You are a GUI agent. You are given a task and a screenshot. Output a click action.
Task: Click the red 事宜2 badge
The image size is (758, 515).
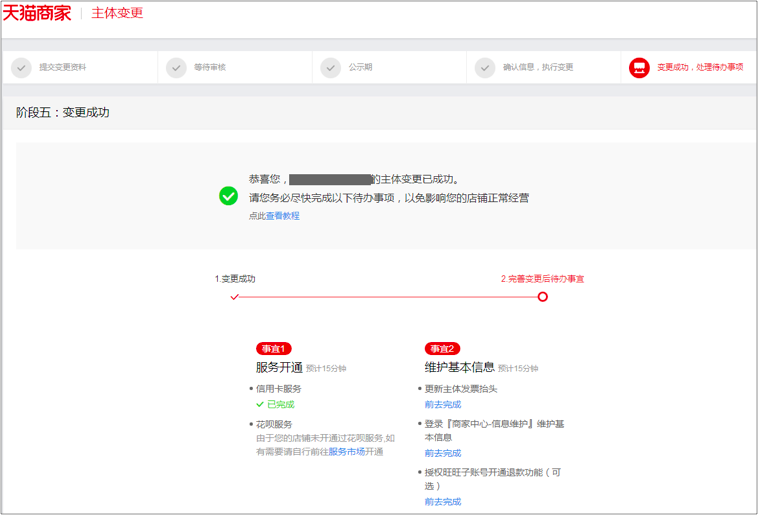442,349
